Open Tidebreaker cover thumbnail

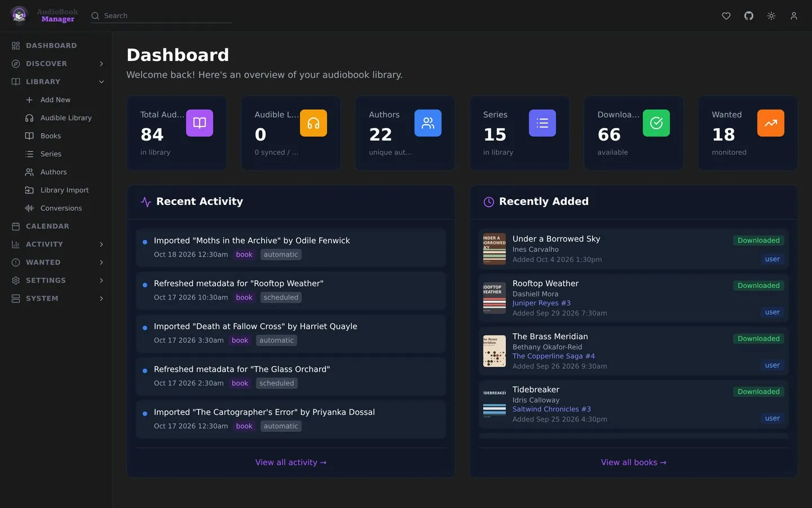pyautogui.click(x=495, y=404)
